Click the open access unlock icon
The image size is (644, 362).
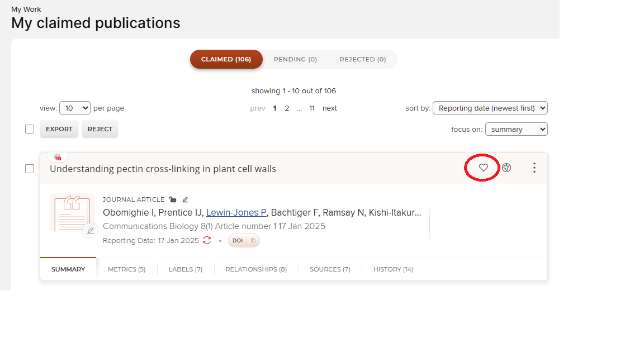173,199
